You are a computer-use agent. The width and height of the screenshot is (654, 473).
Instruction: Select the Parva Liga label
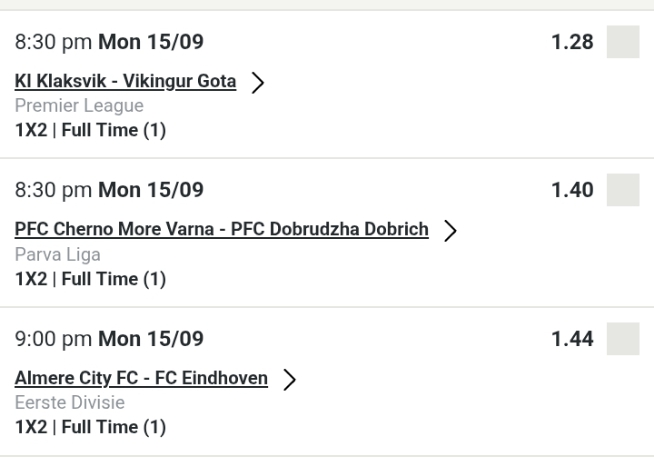pos(58,255)
